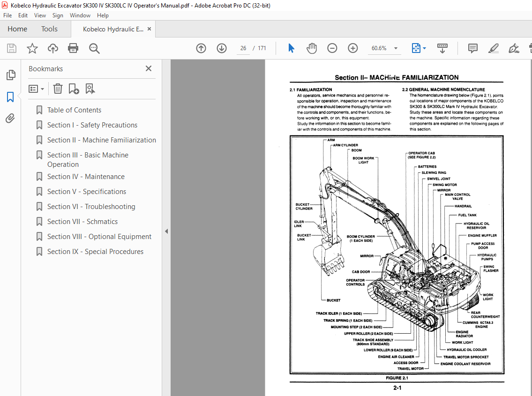Click the current page number field

tap(243, 48)
